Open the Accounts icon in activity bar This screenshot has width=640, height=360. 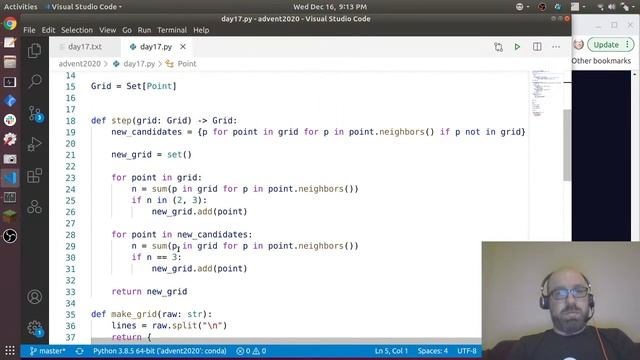[x=35, y=297]
